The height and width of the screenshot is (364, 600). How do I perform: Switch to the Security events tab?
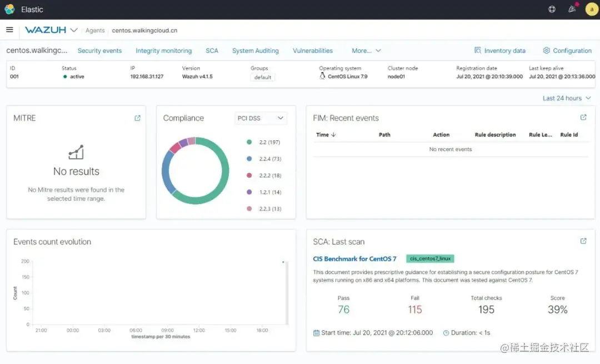[99, 50]
